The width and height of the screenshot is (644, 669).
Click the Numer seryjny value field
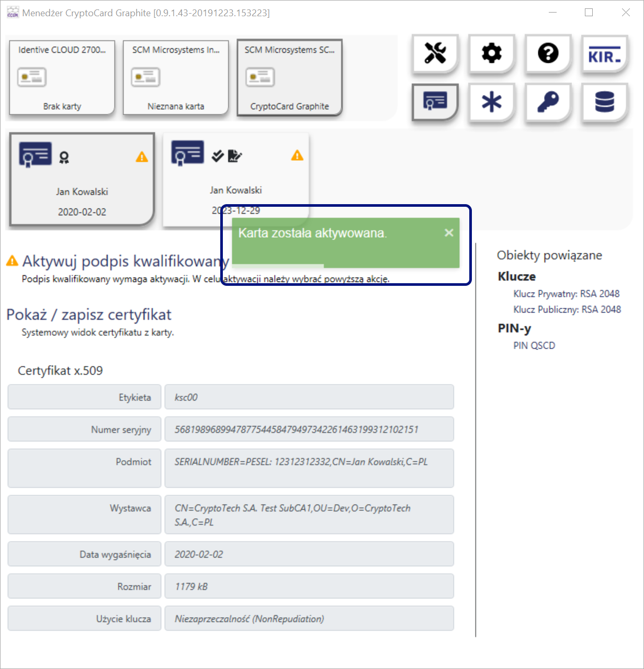(x=309, y=429)
